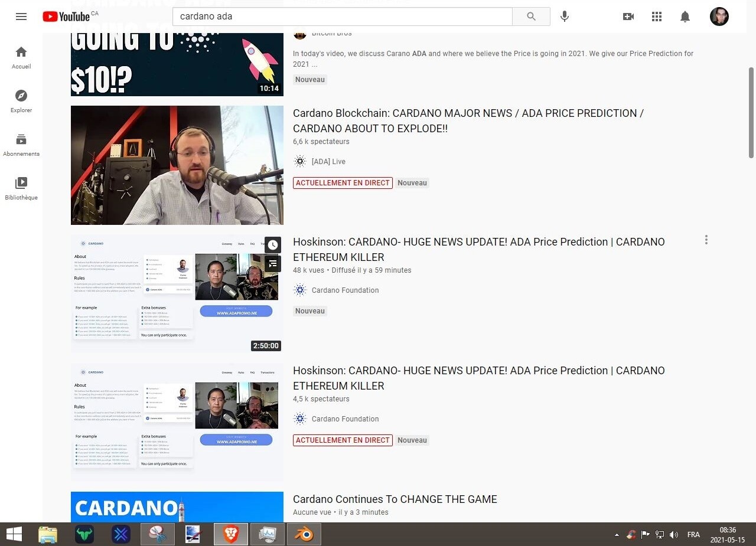Open Blender from the taskbar
The height and width of the screenshot is (546, 756).
pyautogui.click(x=304, y=534)
